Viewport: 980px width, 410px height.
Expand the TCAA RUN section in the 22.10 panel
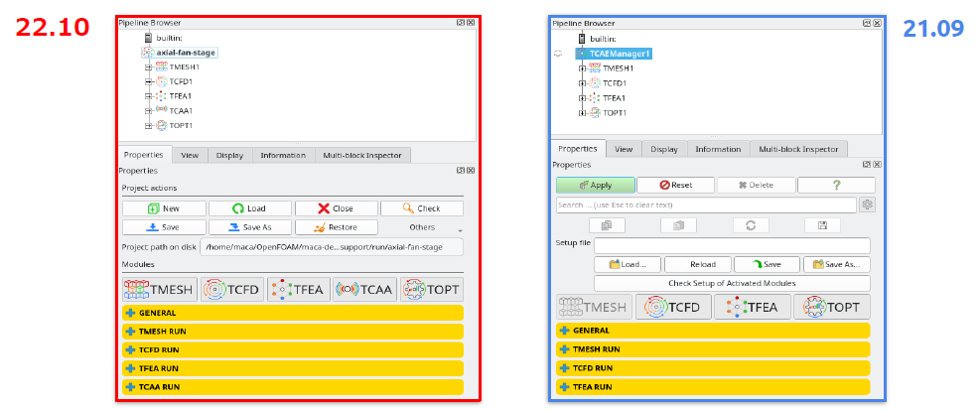click(293, 387)
